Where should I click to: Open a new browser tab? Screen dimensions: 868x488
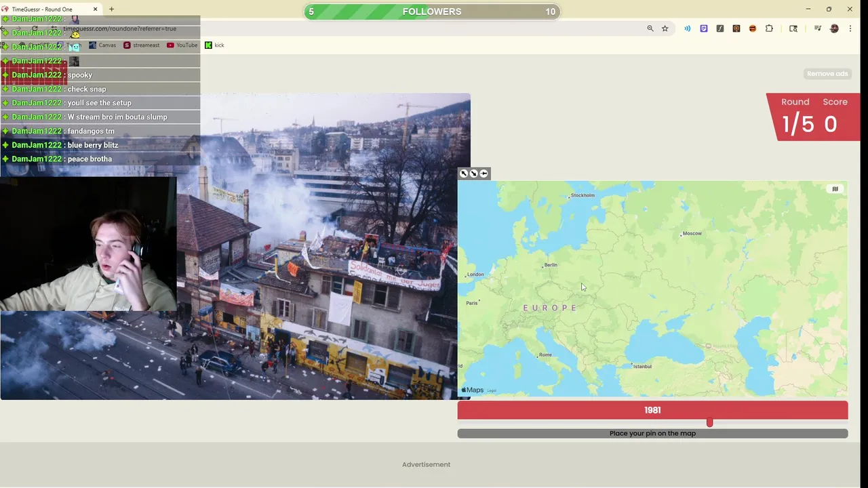[x=111, y=9]
